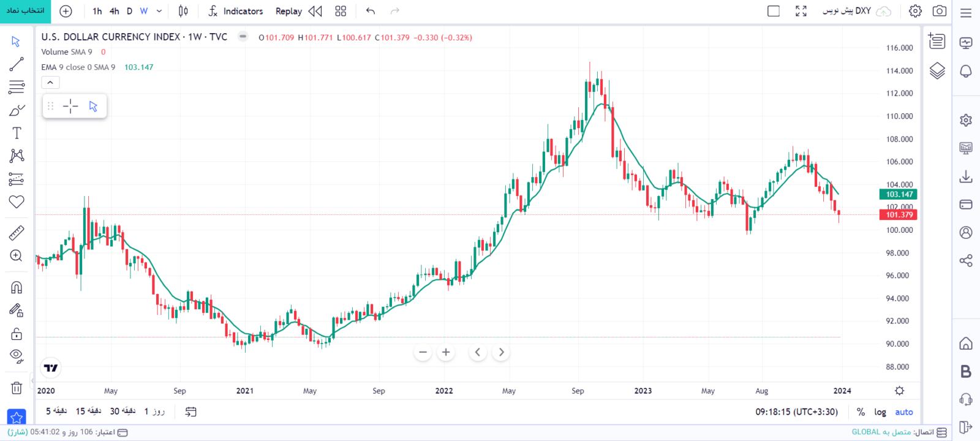Switch to the 4h timeframe
The image size is (980, 441).
pyautogui.click(x=114, y=11)
